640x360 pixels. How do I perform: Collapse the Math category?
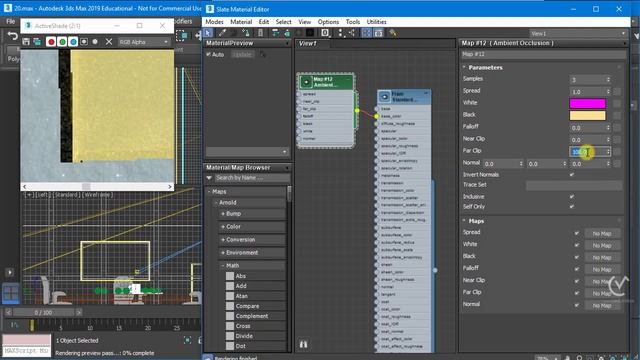coord(223,265)
